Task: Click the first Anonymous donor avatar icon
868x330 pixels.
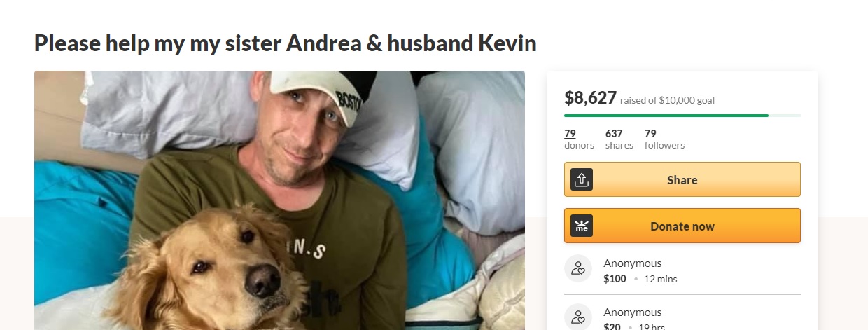Action: (578, 268)
